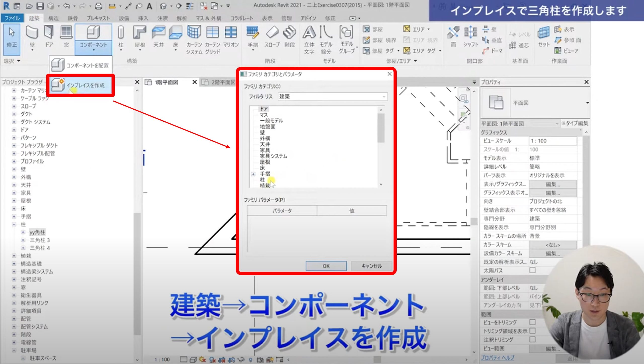Image resolution: width=644 pixels, height=364 pixels.
Task: Expand the 手摺 category in the family list
Action: (253, 174)
